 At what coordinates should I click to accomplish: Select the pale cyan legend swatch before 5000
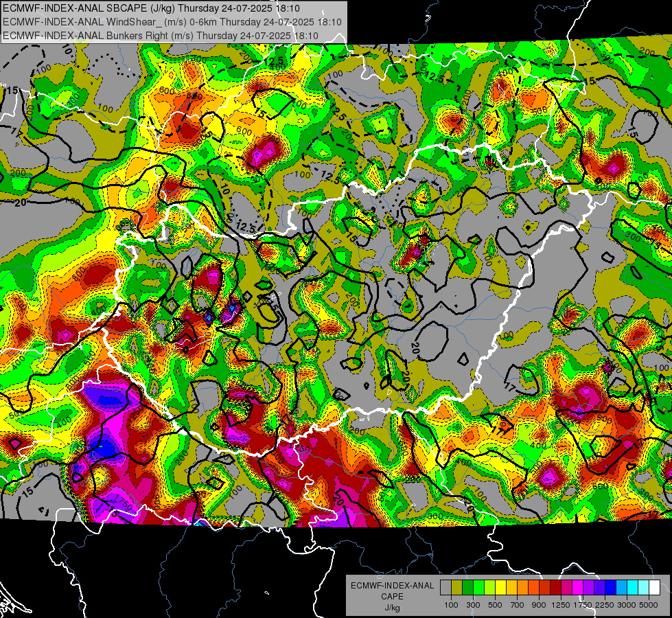tap(644, 587)
